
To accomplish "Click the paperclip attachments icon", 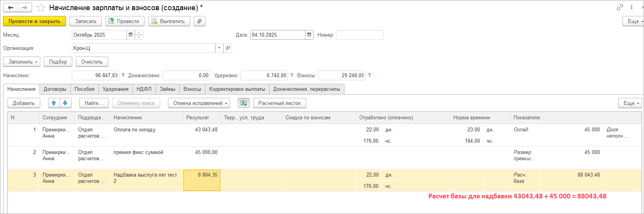I will [x=199, y=21].
